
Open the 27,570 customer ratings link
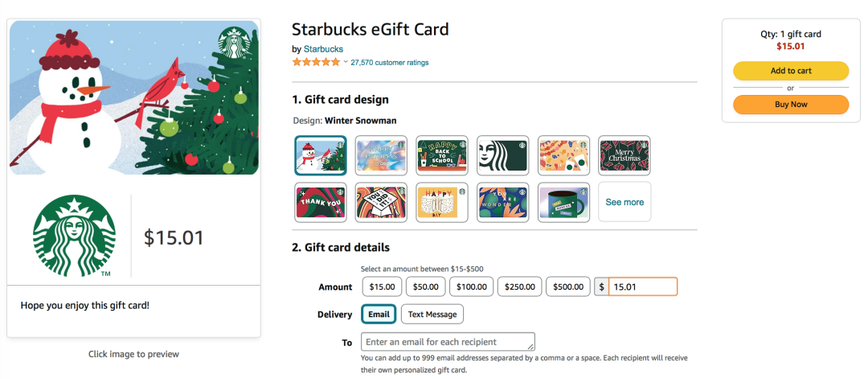[390, 63]
